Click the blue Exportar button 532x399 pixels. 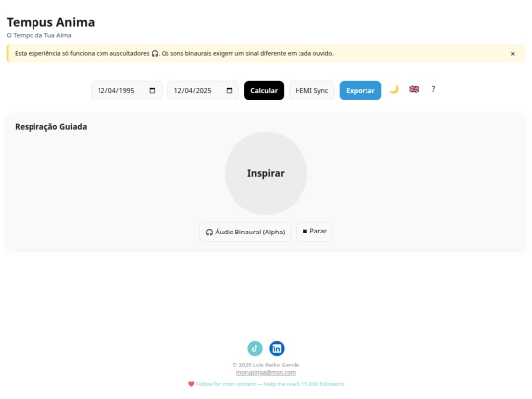coord(361,91)
